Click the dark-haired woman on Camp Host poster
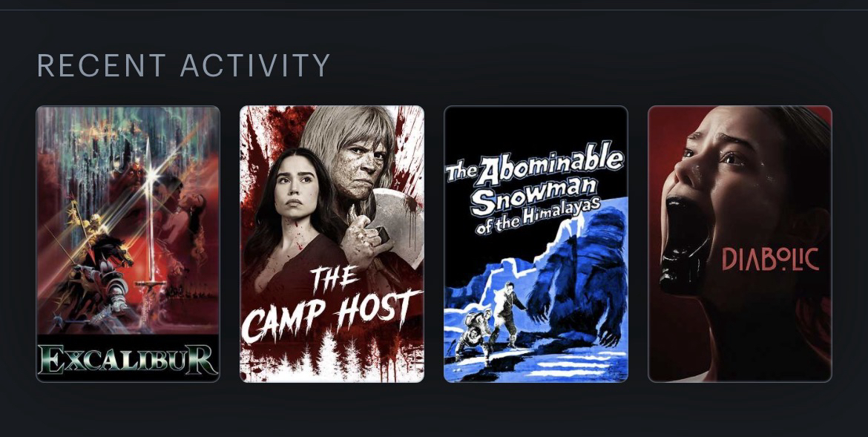 click(x=293, y=222)
